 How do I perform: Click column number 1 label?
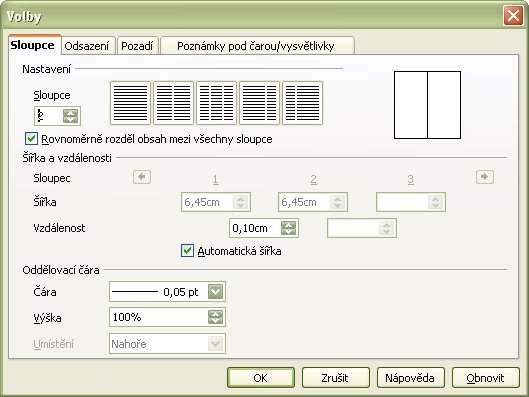(x=216, y=179)
